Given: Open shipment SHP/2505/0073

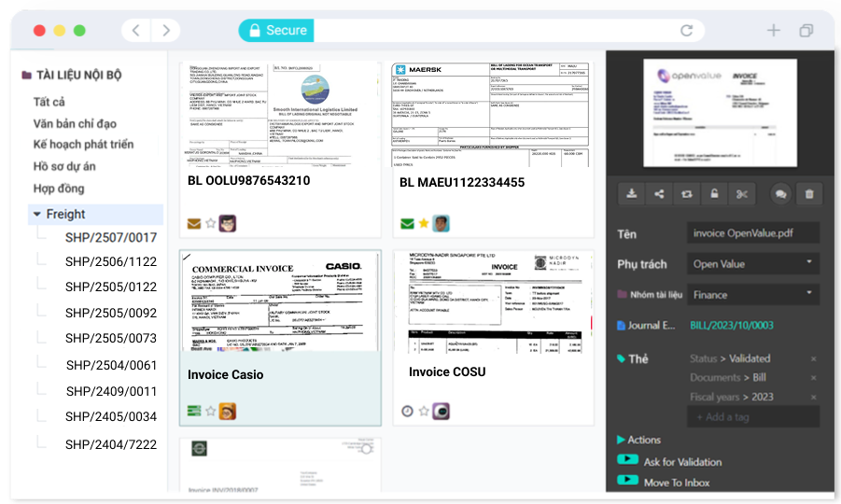Looking at the screenshot, I should pyautogui.click(x=111, y=338).
